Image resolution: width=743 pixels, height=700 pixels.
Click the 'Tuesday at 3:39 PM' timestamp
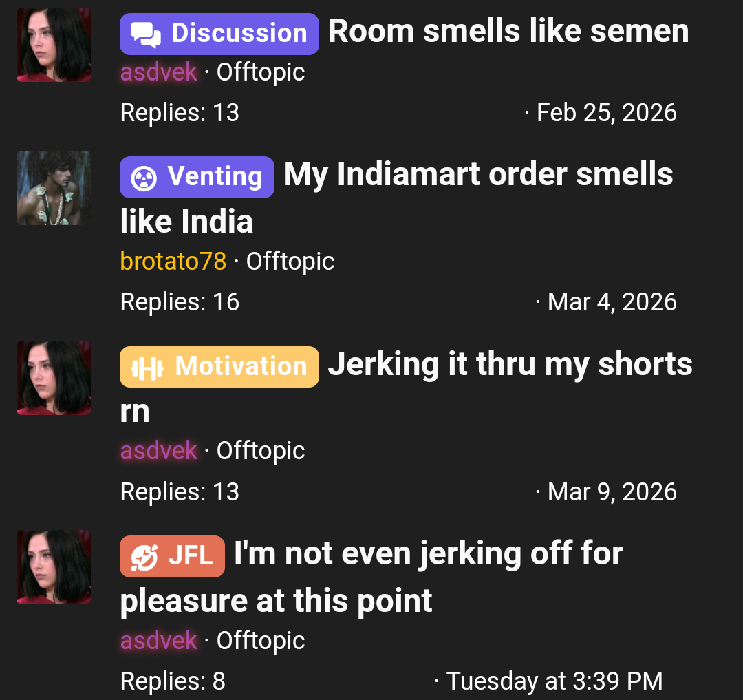tap(554, 681)
